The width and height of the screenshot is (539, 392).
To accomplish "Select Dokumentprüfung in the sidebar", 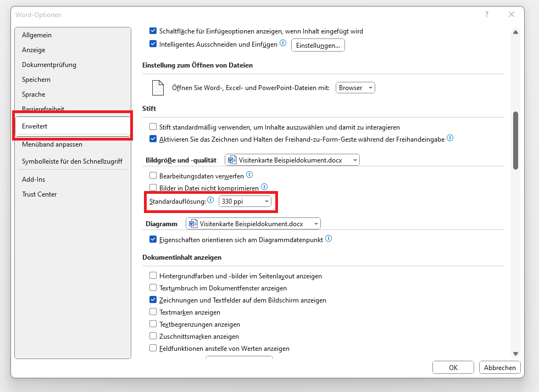I will point(49,65).
